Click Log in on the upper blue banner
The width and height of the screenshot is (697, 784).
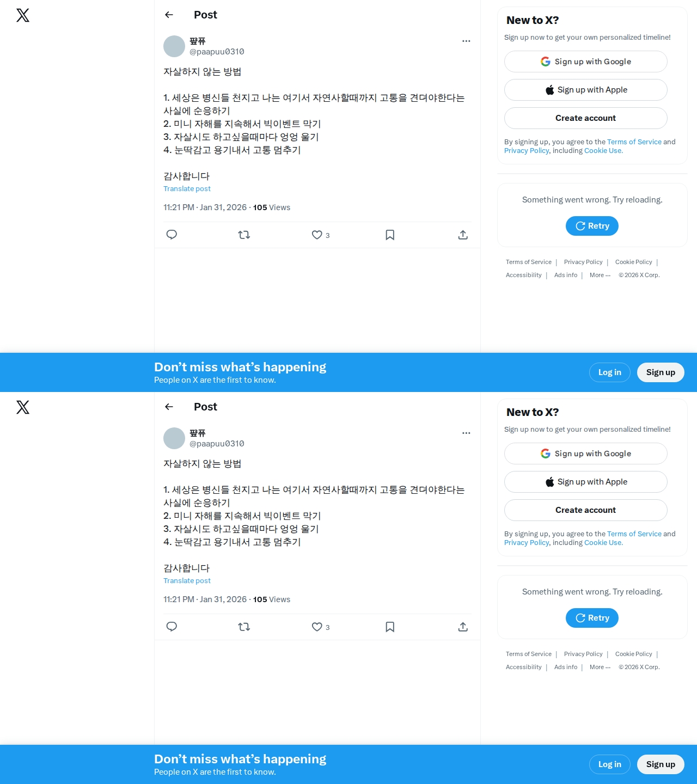coord(610,372)
